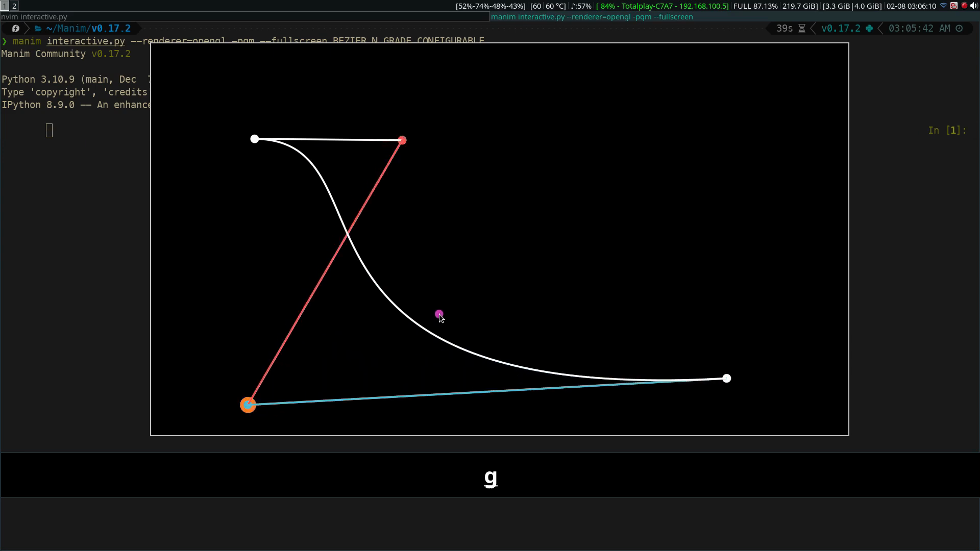Viewport: 980px width, 551px height.
Task: Click the nvim interactive.py title label
Action: point(34,16)
